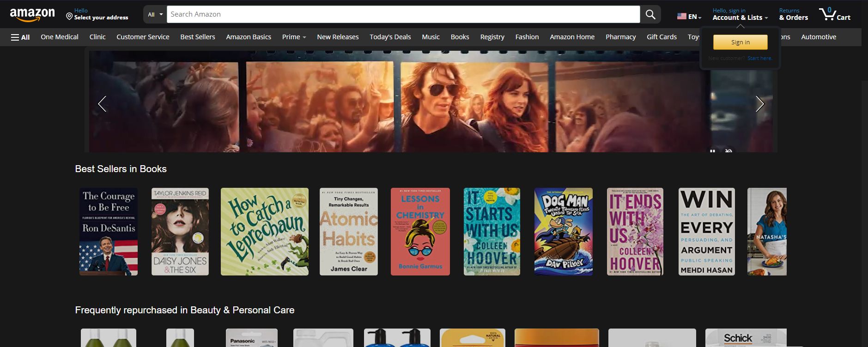
Task: Pause the banner video
Action: [713, 150]
